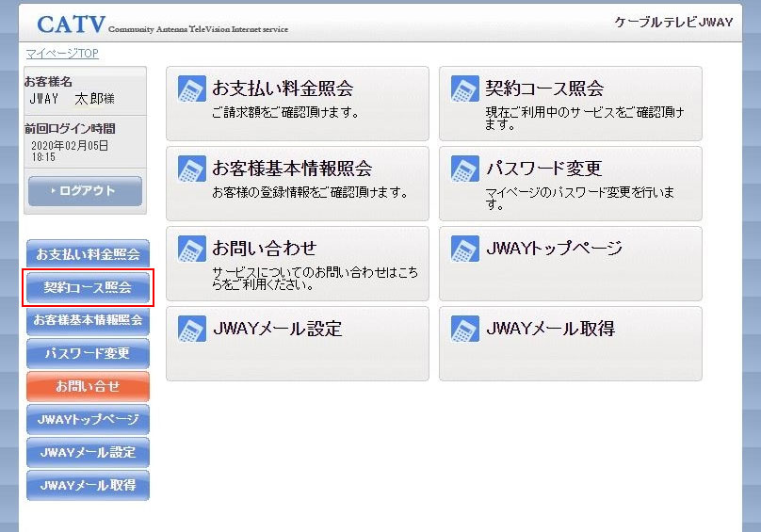Click the orange お問い合せ sidebar button
The image size is (761, 532).
tap(88, 386)
